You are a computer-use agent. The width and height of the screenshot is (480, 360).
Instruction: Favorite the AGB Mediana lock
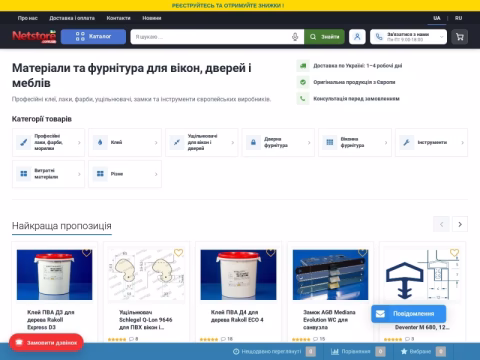pyautogui.click(x=362, y=253)
